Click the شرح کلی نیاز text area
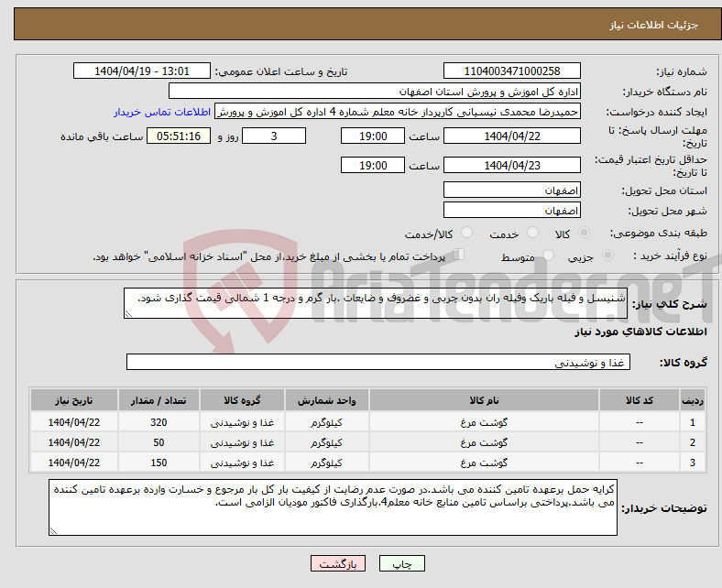This screenshot has width=722, height=588. tap(376, 303)
